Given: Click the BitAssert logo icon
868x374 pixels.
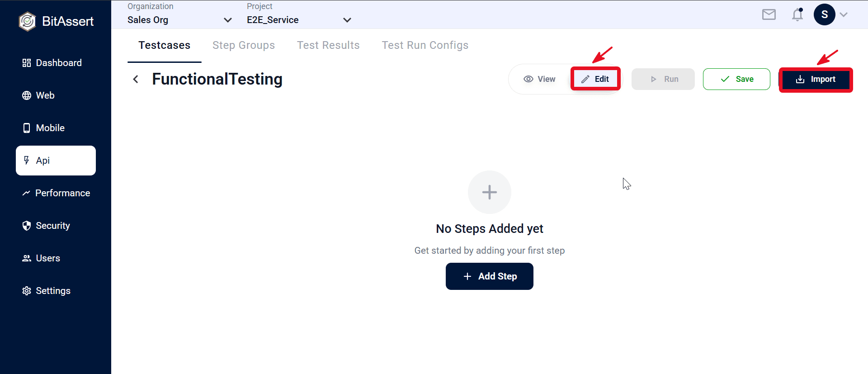Looking at the screenshot, I should tap(27, 21).
